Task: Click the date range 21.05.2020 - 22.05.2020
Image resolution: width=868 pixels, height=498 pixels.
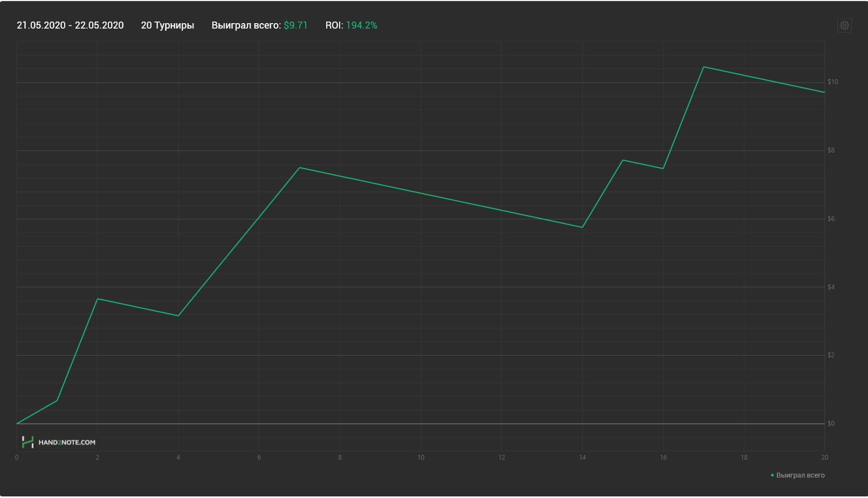Action: tap(70, 25)
